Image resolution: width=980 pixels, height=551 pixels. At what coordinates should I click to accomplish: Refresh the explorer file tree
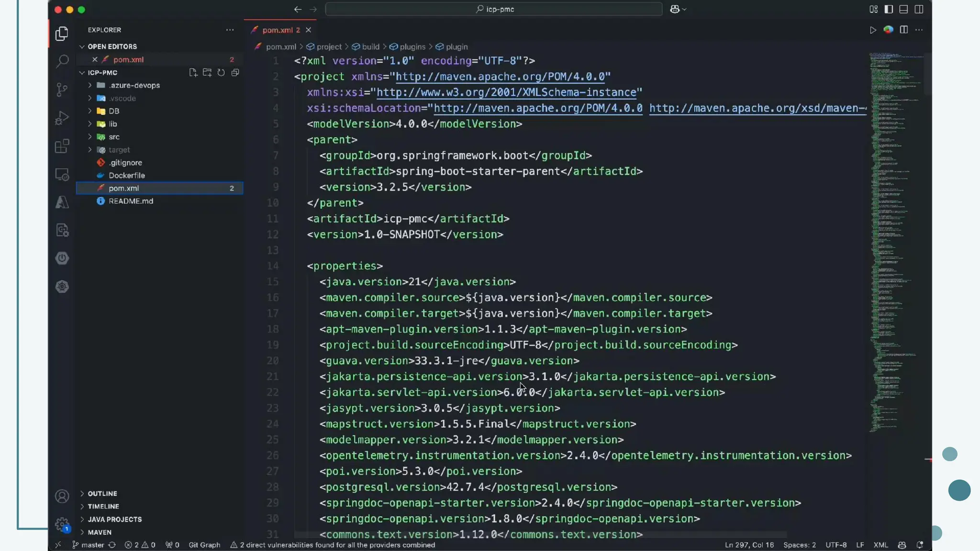[x=221, y=73]
